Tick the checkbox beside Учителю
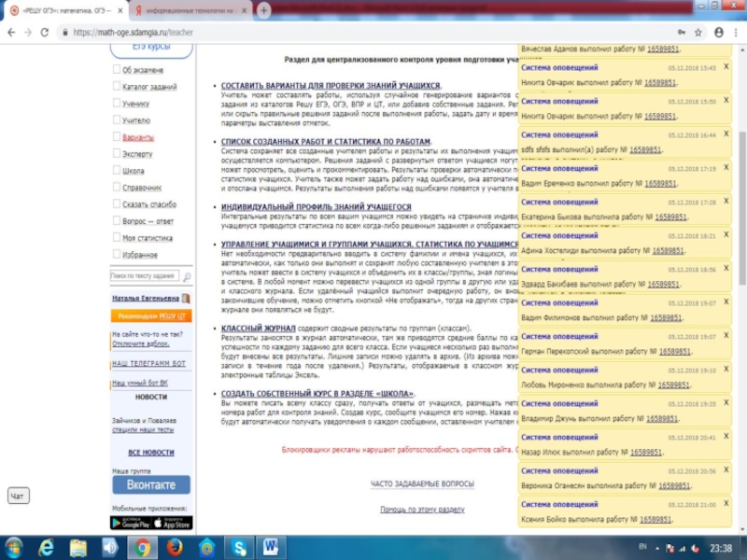 116,119
